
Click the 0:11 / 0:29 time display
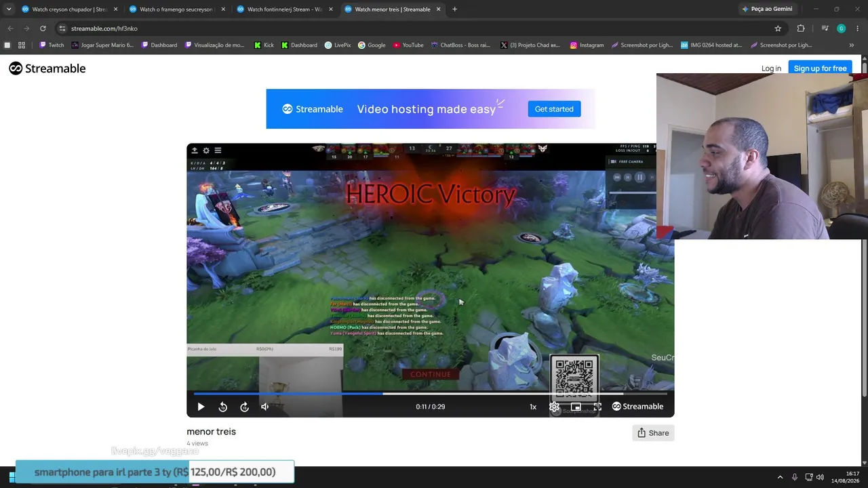[430, 407]
